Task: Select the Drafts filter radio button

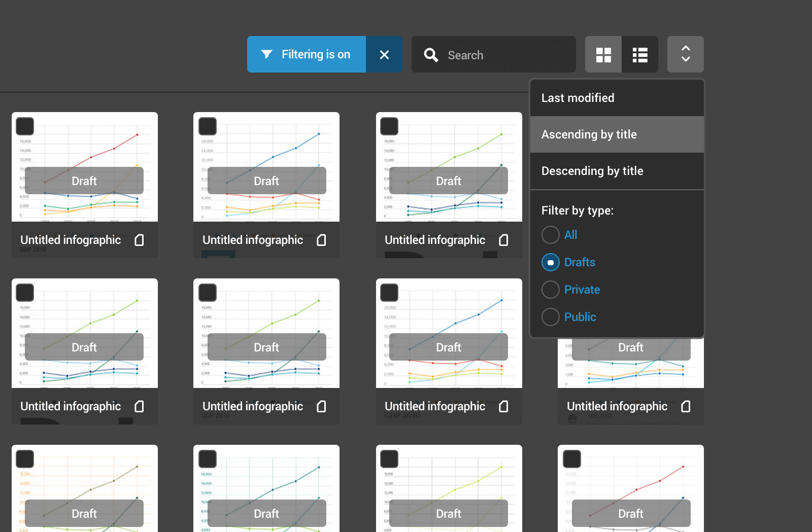Action: tap(551, 262)
